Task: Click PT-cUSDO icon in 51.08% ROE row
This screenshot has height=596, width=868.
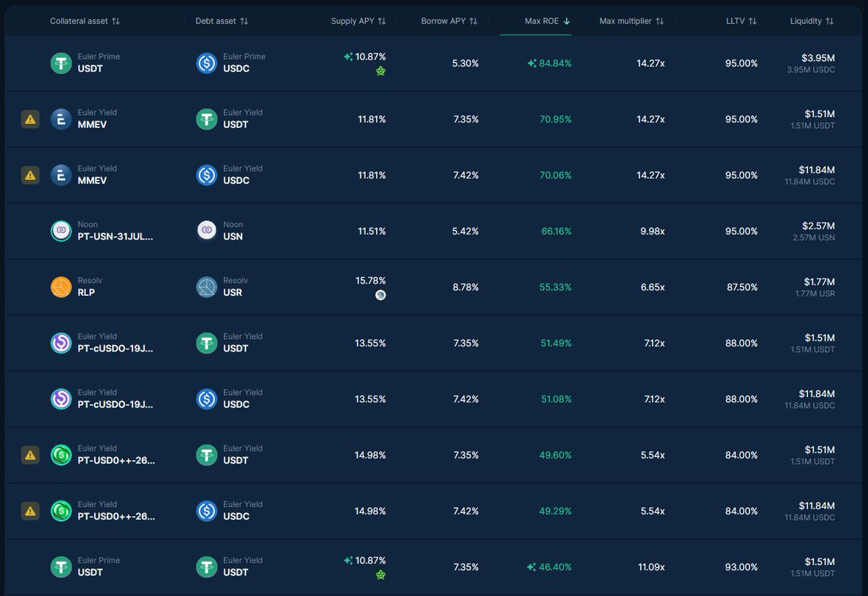Action: [x=61, y=399]
